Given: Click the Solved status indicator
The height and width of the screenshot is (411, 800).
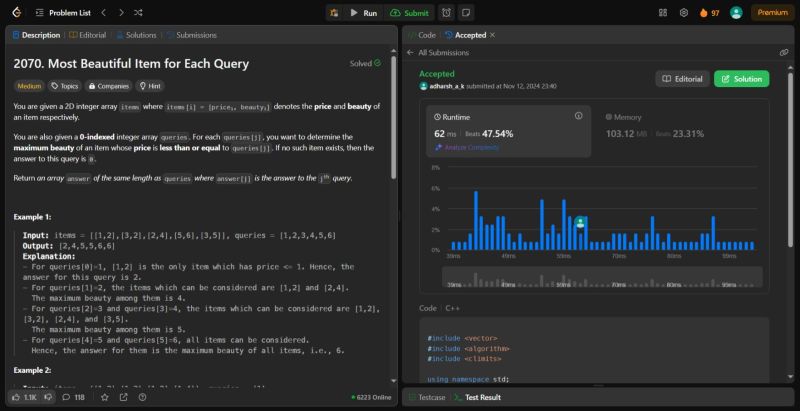Looking at the screenshot, I should pyautogui.click(x=365, y=64).
